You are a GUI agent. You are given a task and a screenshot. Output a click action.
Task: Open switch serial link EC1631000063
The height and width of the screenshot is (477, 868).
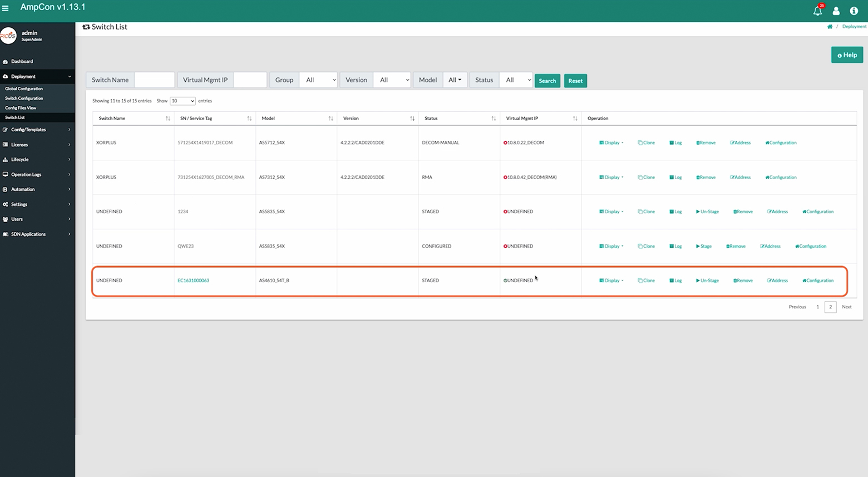[x=193, y=281]
